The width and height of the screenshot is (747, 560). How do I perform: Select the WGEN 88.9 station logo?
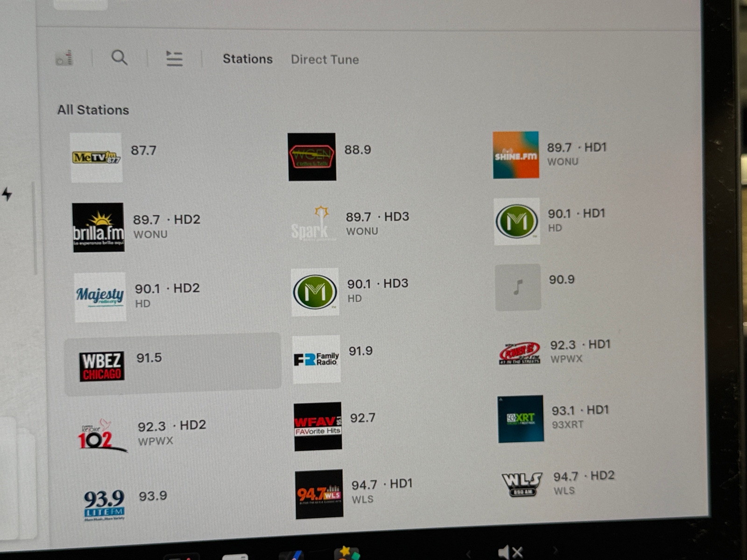(311, 157)
